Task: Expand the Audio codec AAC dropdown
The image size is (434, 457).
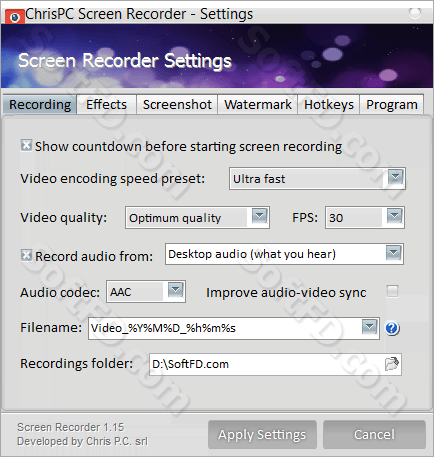Action: pyautogui.click(x=176, y=290)
